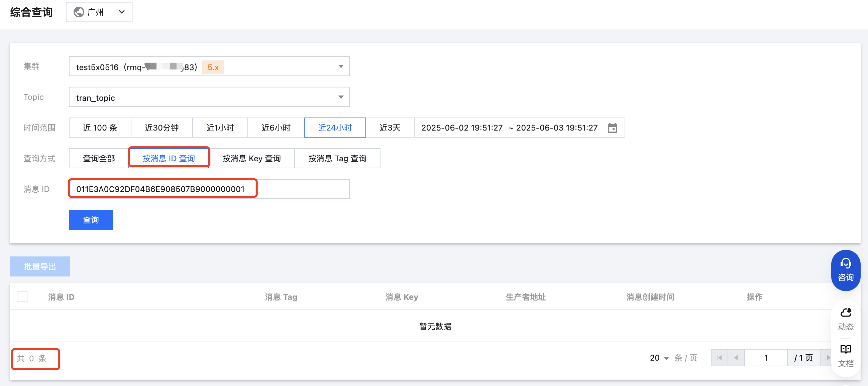Viewport: 868px width, 386px height.
Task: Switch to 按消息 Tag 查询 tab
Action: [x=337, y=159]
